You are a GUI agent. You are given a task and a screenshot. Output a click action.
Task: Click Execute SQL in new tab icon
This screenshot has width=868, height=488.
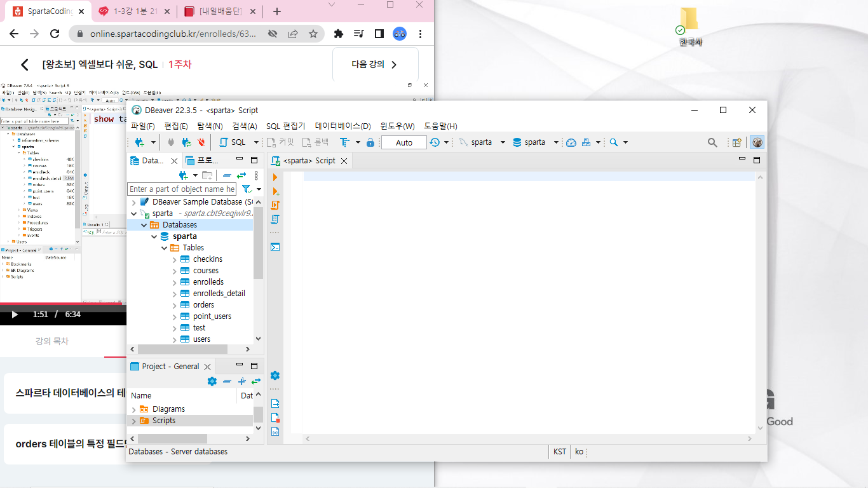coord(275,191)
